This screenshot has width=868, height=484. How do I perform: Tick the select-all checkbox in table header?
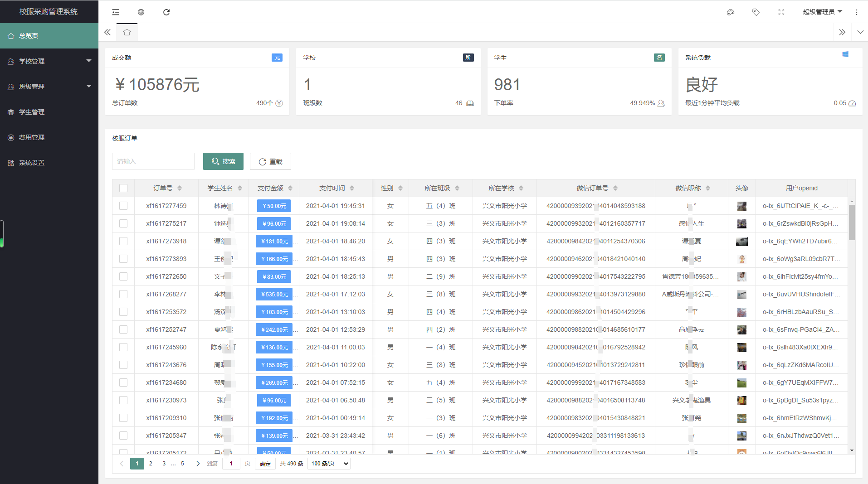pos(123,188)
